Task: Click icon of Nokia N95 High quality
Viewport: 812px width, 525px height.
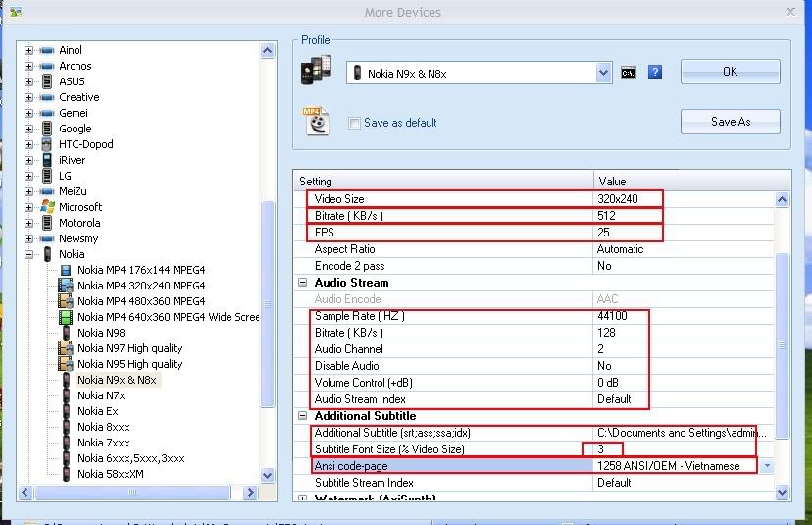Action: (x=66, y=364)
